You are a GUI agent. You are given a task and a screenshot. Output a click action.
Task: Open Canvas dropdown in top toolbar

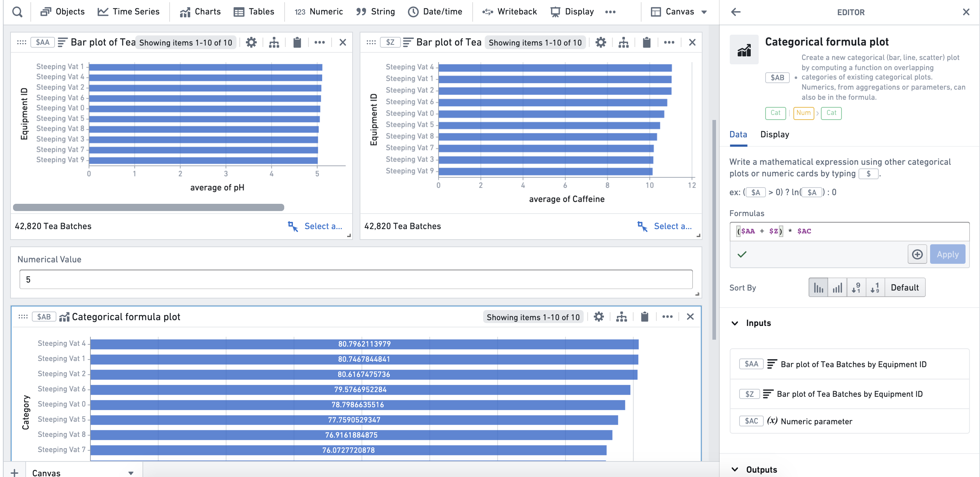(x=679, y=12)
